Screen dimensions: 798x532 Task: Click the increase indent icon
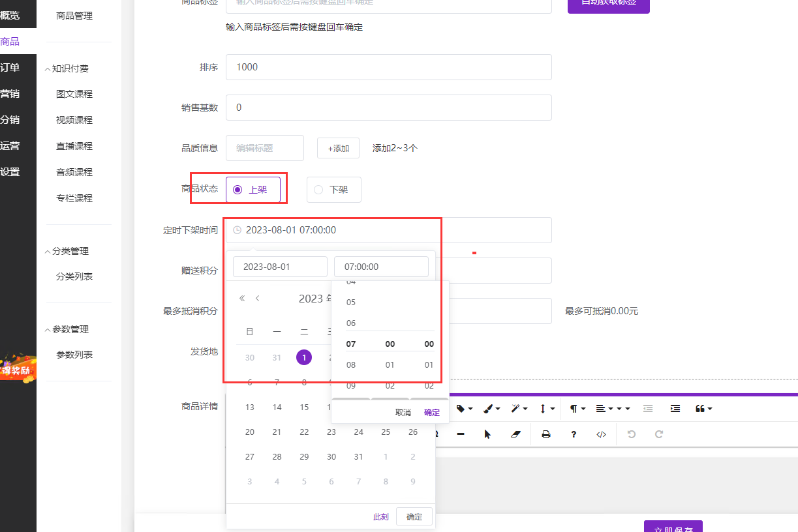675,408
